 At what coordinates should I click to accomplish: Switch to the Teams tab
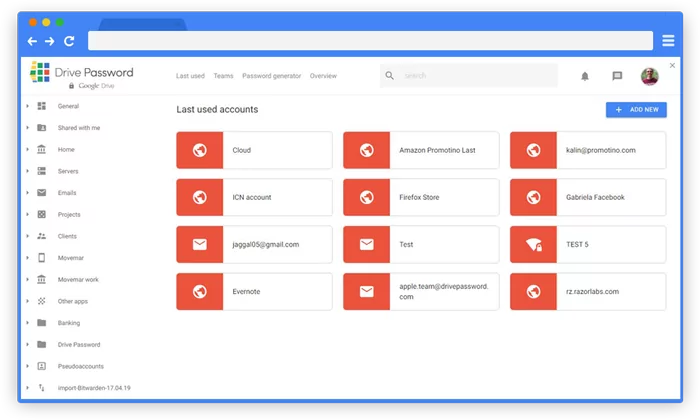[x=223, y=76]
